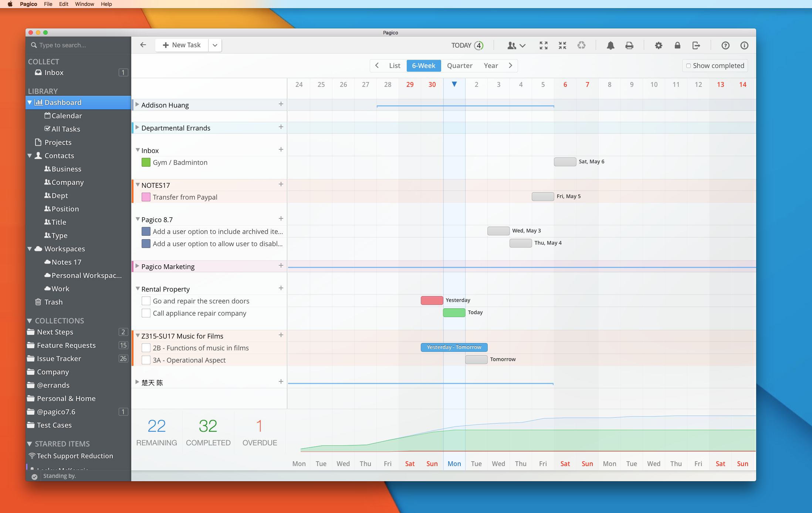
Task: Expand the Addison Huang row
Action: click(137, 105)
